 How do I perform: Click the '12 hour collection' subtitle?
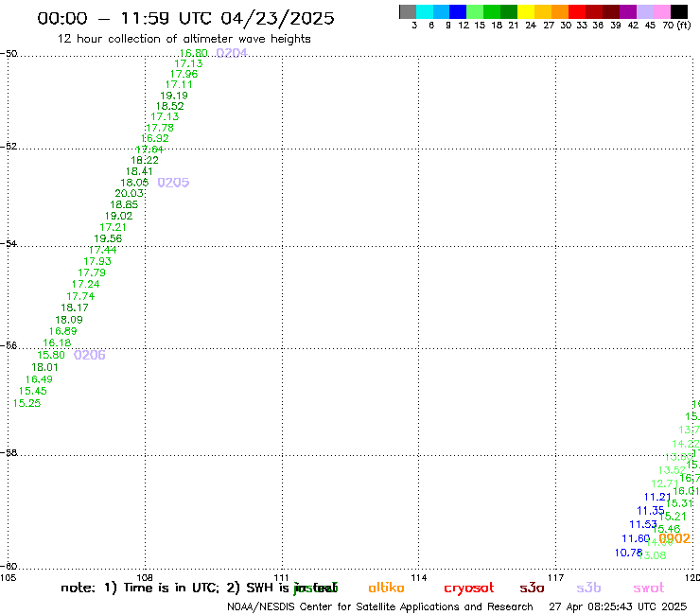[x=184, y=39]
